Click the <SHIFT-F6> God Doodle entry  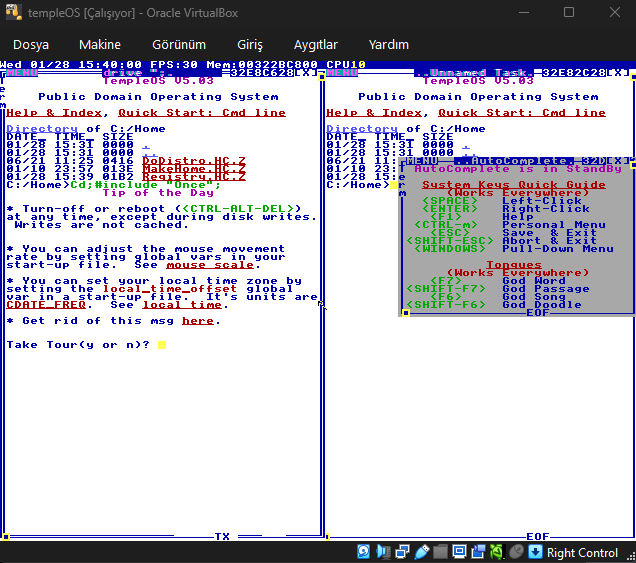(446, 305)
